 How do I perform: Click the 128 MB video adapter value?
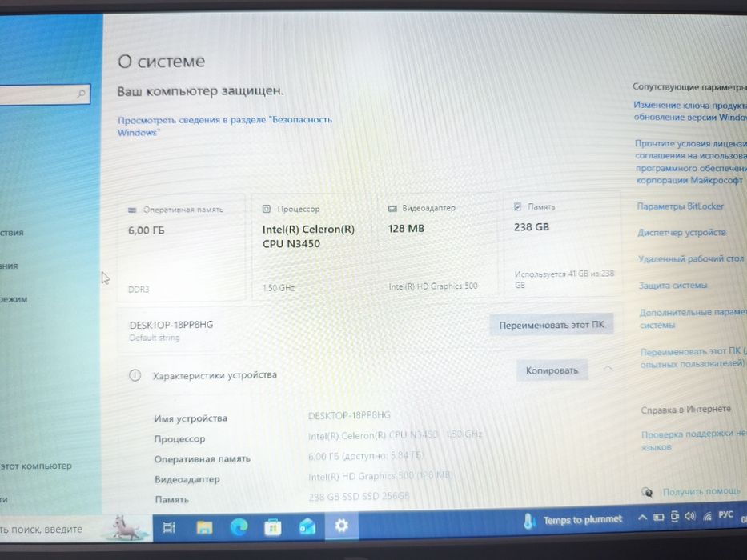406,229
